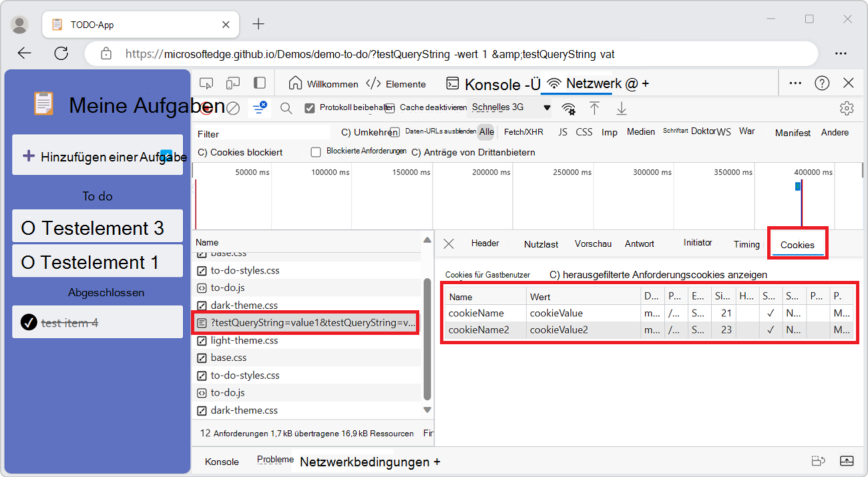Open DevTools more options ellipsis menu

(x=795, y=83)
